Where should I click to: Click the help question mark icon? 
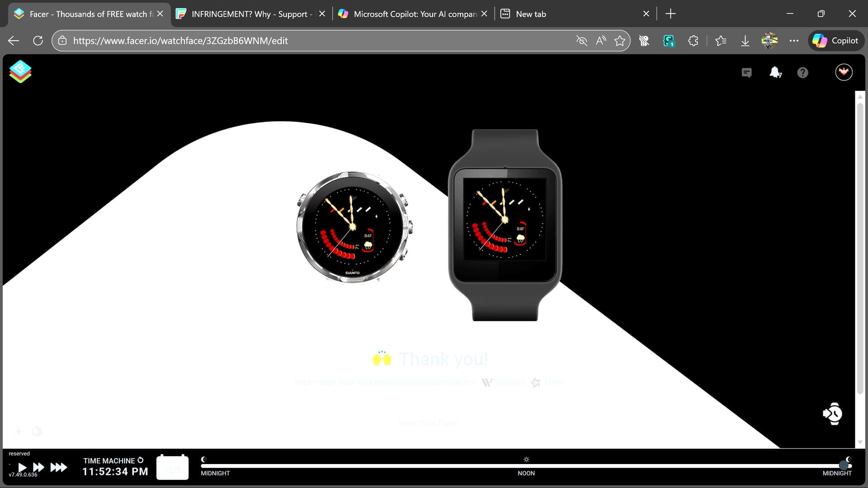tap(802, 72)
